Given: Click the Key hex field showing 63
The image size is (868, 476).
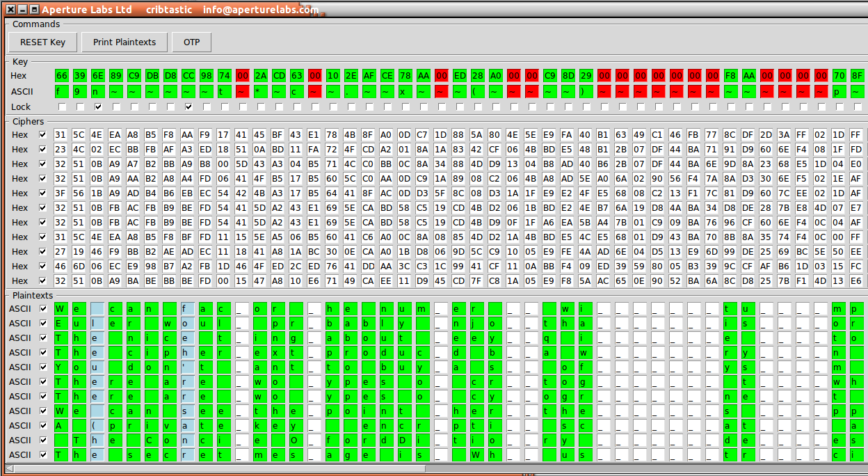Looking at the screenshot, I should pos(297,75).
